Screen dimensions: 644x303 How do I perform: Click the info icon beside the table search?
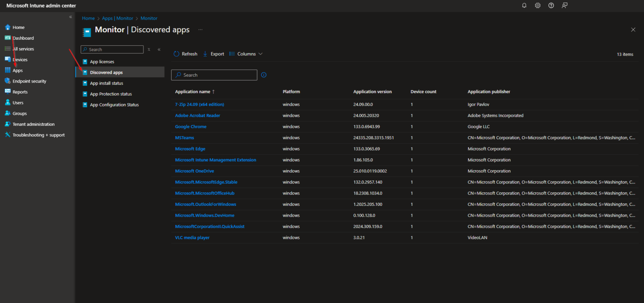[x=264, y=75]
